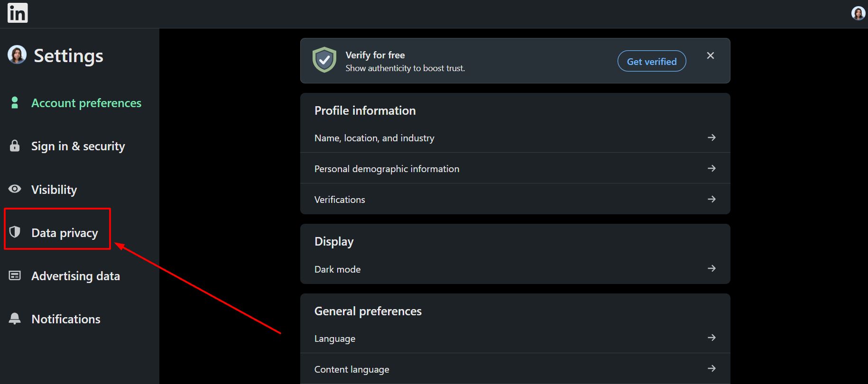Open the Dark mode setting

(515, 269)
